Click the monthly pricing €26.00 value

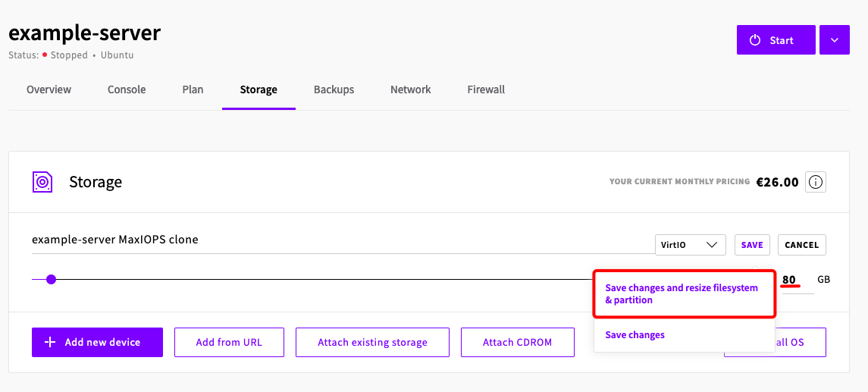[778, 182]
